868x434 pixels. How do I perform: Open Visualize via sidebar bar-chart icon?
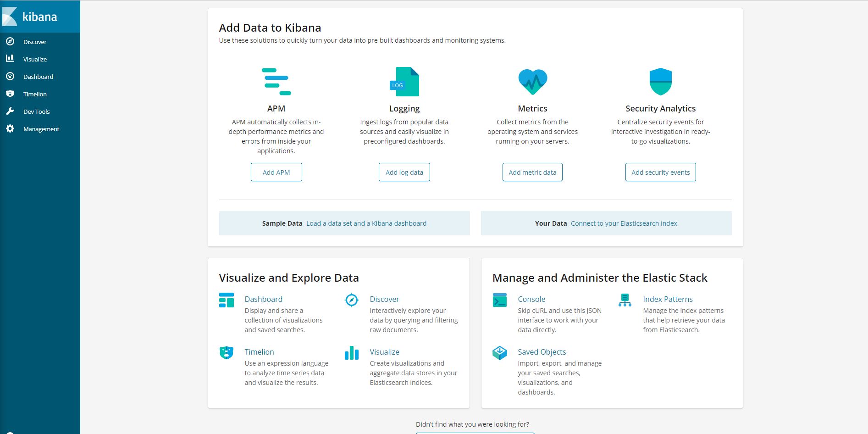(10, 58)
